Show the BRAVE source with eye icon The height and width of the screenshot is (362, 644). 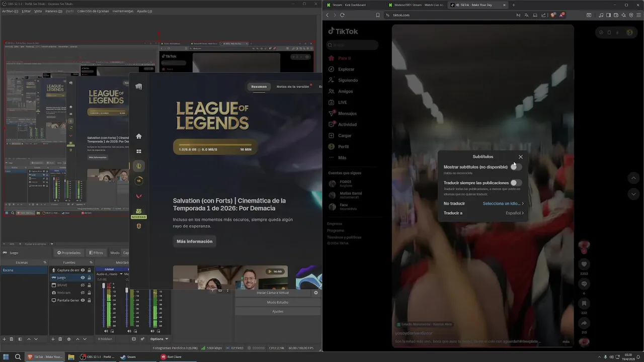(83, 285)
